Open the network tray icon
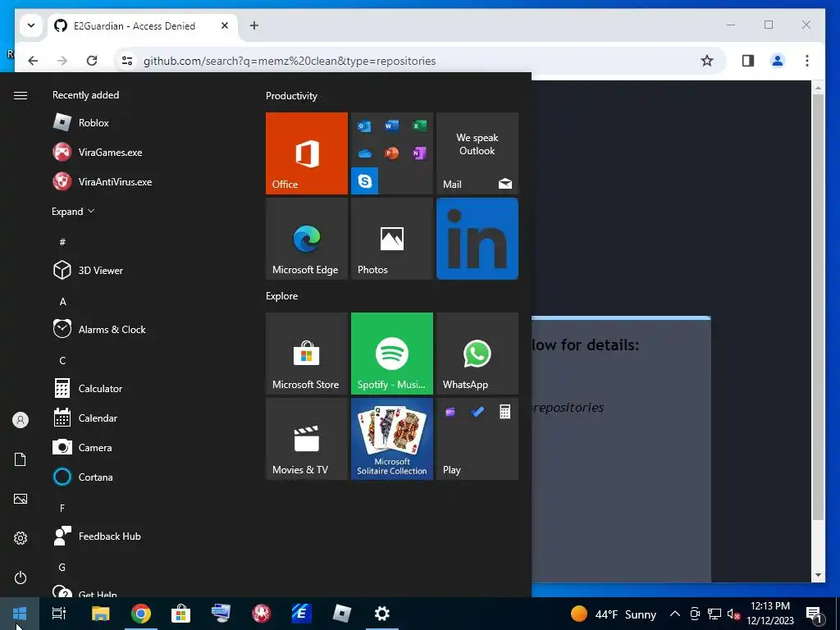This screenshot has width=840, height=630. (x=714, y=614)
